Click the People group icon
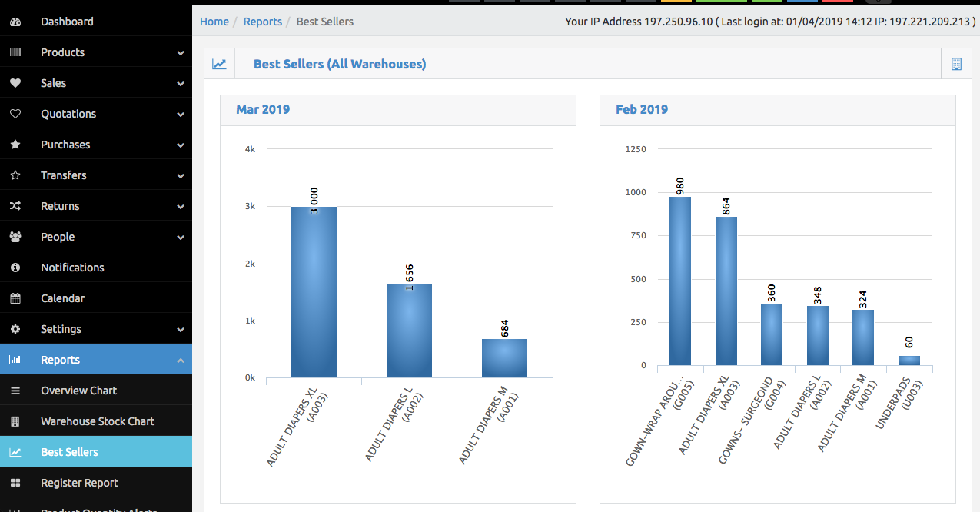Viewport: 980px width, 512px height. (x=15, y=237)
